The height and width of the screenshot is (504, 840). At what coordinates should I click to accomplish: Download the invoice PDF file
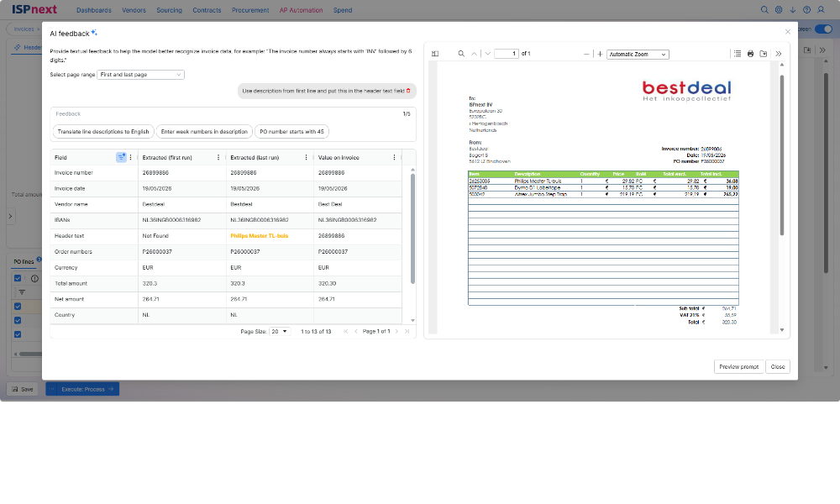click(764, 54)
